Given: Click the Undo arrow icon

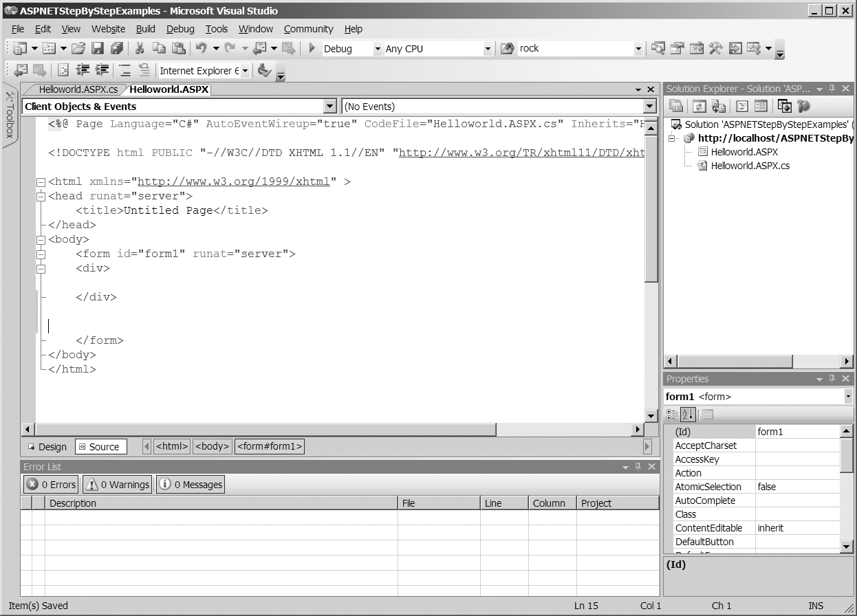Looking at the screenshot, I should pyautogui.click(x=201, y=49).
